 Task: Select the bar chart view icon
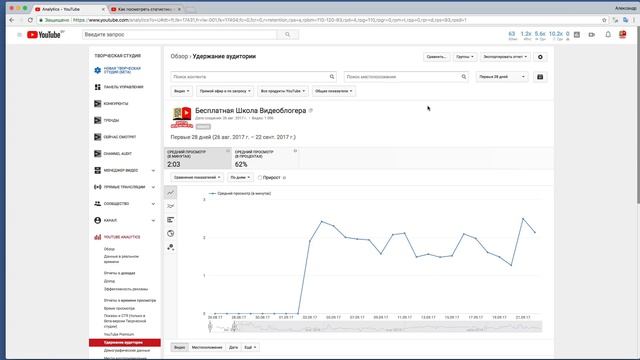[x=171, y=220]
